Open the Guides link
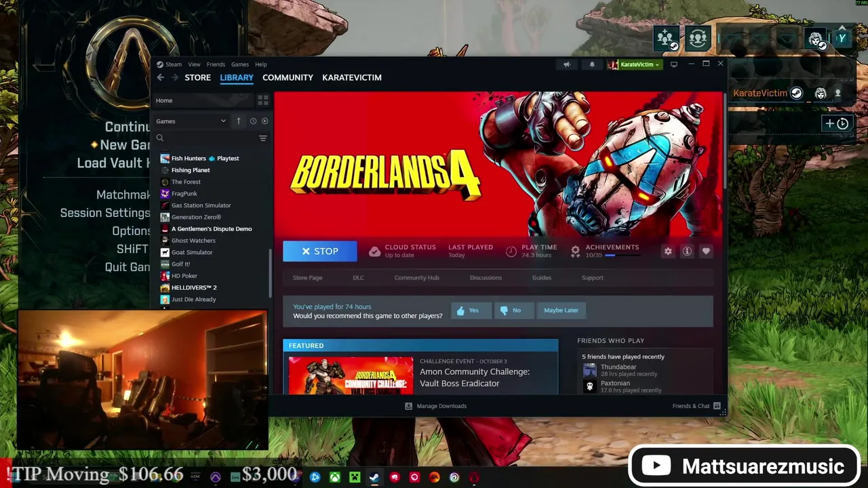868x488 pixels. (x=542, y=278)
